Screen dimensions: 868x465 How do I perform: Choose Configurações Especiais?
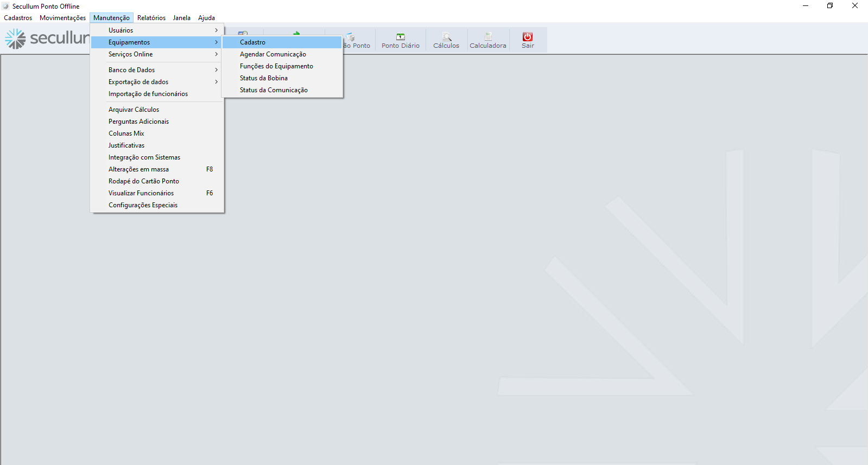(143, 205)
